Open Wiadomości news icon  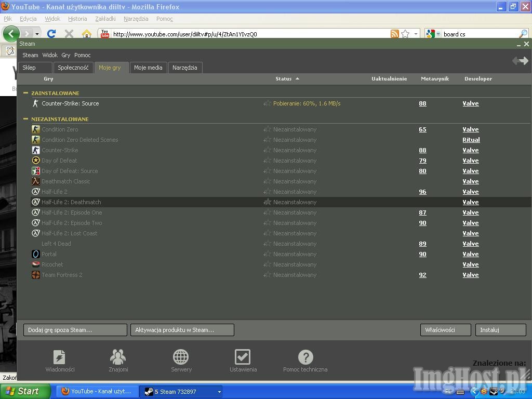[x=60, y=357]
